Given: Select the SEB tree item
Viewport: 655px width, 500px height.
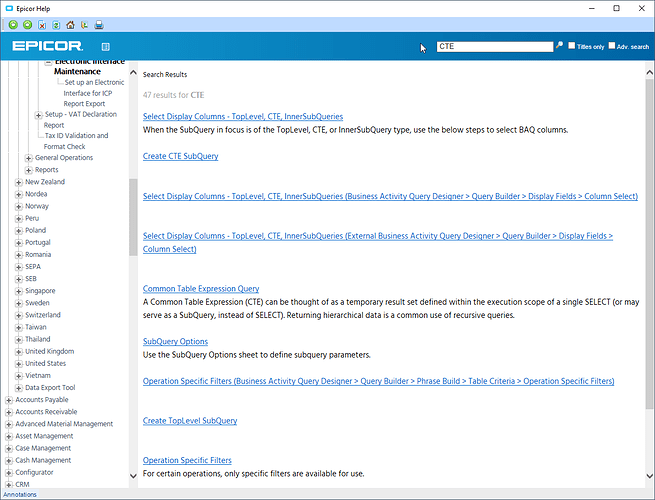Looking at the screenshot, I should (30, 279).
